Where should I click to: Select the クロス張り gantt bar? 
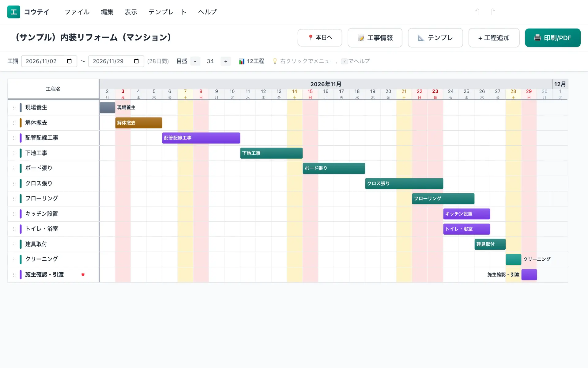coord(404,183)
